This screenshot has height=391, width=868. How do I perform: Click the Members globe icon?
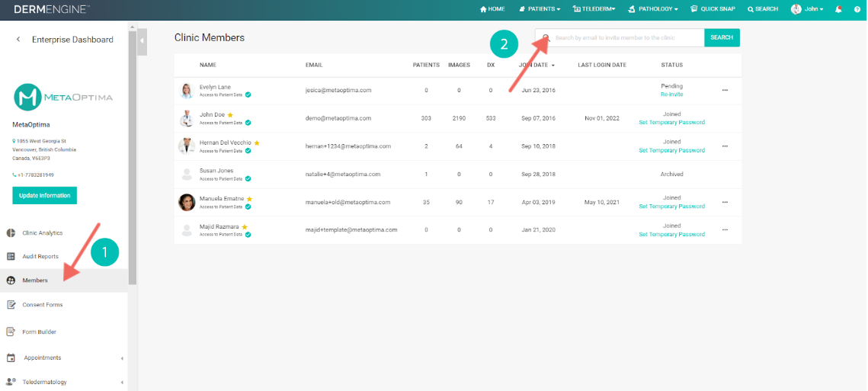[x=11, y=280]
